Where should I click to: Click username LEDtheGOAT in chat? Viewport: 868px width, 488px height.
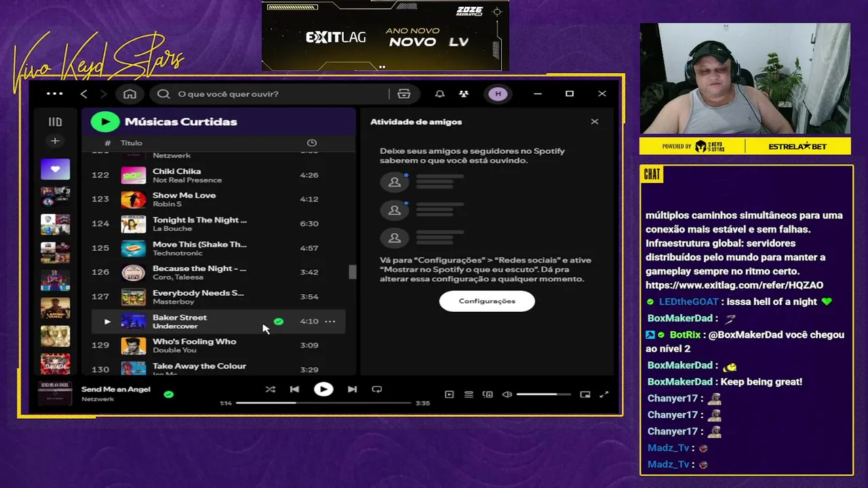tap(690, 302)
